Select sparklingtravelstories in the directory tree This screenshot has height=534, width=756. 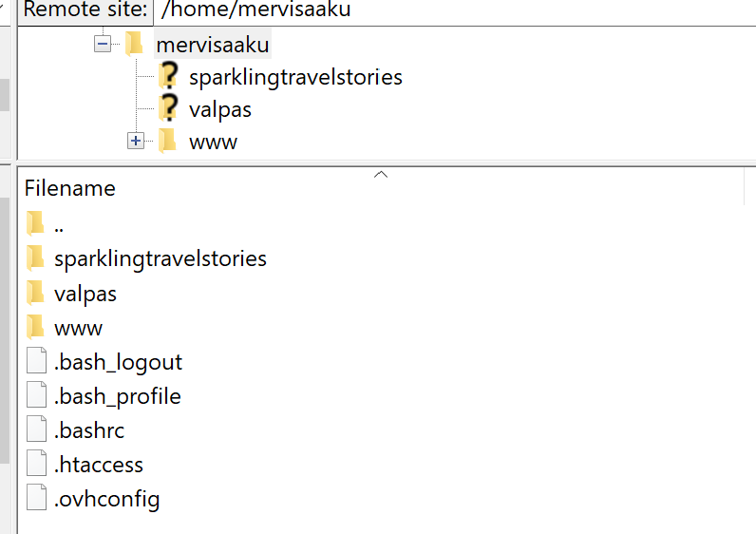click(x=295, y=77)
